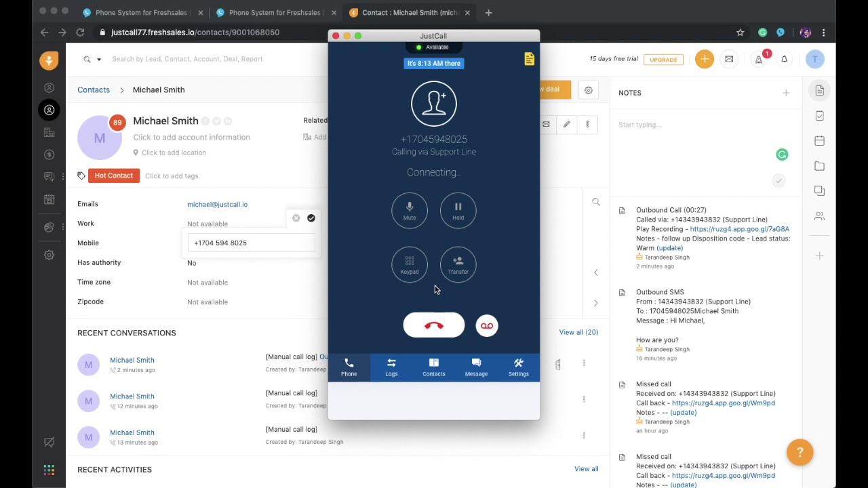Click to add location
868x488 pixels.
pos(174,152)
